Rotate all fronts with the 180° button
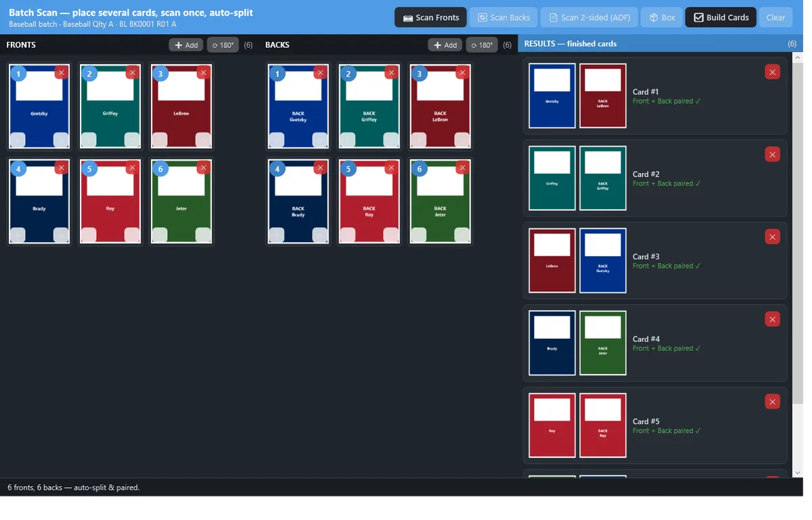 point(225,45)
